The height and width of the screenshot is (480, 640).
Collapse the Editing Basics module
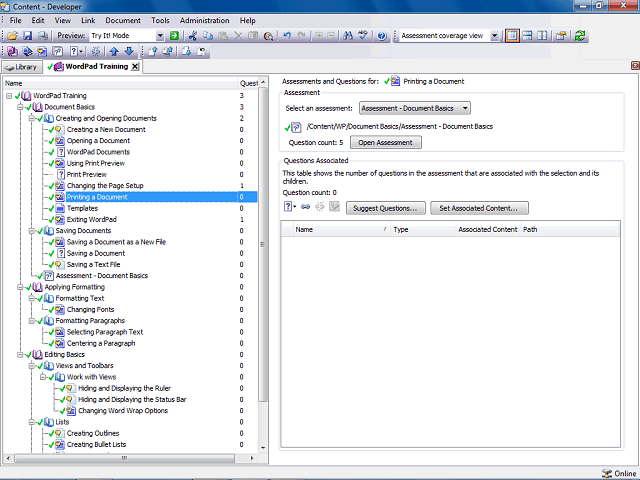[20, 355]
